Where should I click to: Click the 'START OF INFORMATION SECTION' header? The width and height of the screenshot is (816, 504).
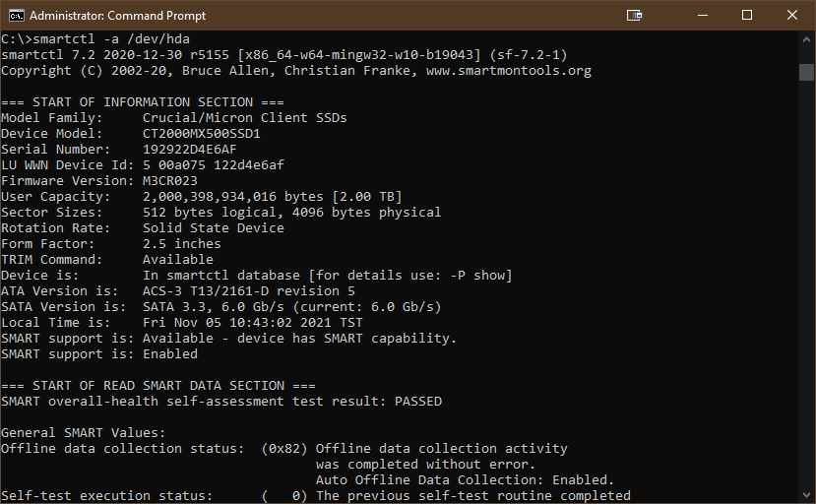point(143,102)
